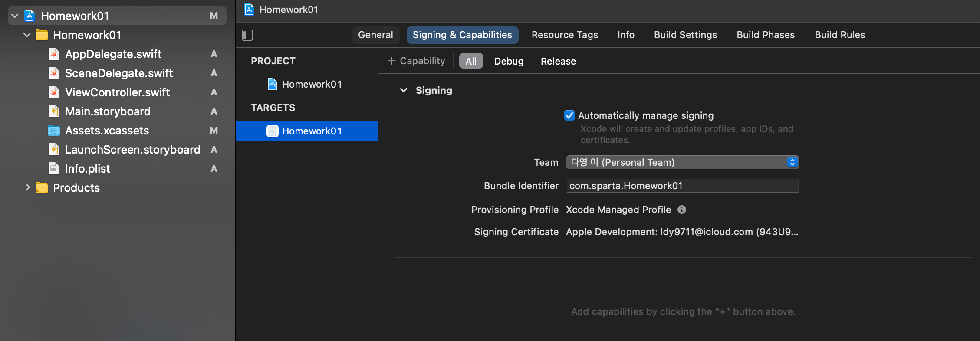
Task: Select the Debug configuration filter
Action: (x=509, y=61)
